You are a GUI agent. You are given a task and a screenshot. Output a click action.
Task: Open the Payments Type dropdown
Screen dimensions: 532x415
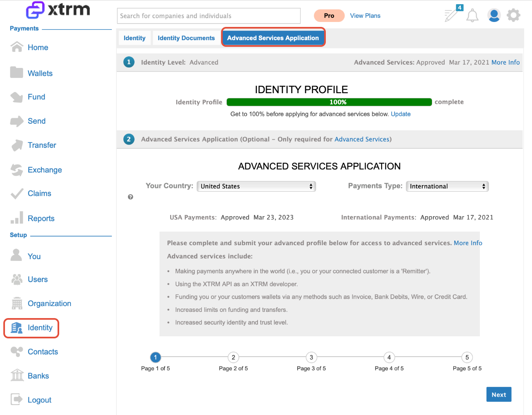[x=447, y=186]
